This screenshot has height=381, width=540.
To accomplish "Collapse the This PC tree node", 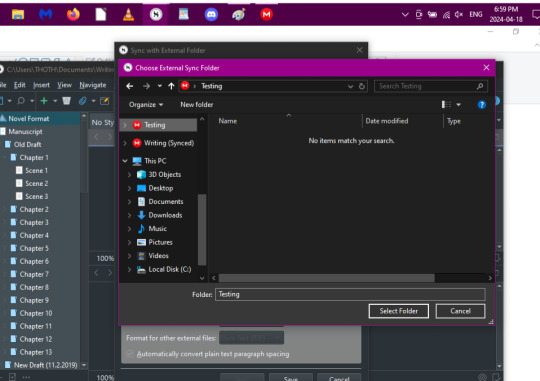I will (125, 161).
